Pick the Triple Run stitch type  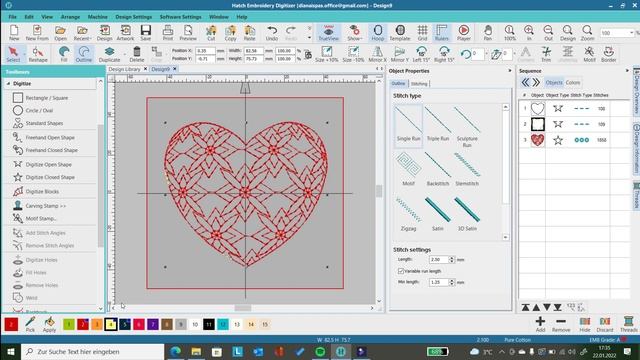point(438,124)
